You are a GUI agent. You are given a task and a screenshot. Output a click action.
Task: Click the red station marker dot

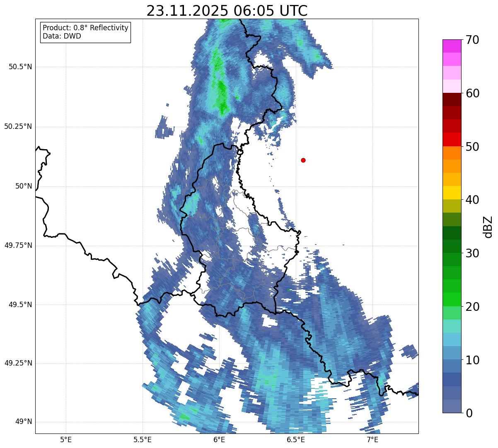click(303, 160)
